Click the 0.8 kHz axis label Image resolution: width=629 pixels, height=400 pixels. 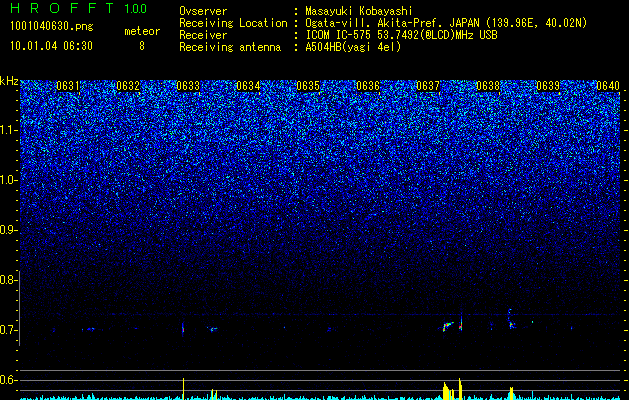point(9,280)
